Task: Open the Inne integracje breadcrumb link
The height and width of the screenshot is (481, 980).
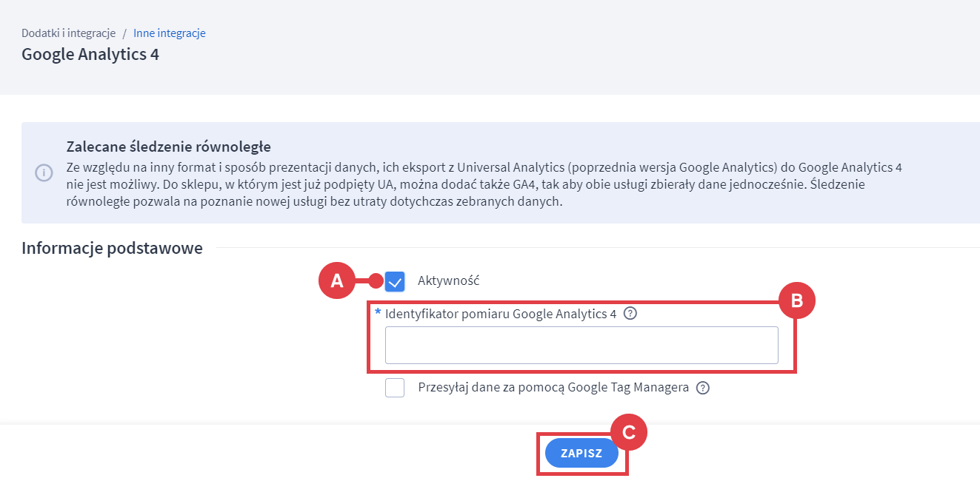Action: click(x=170, y=33)
